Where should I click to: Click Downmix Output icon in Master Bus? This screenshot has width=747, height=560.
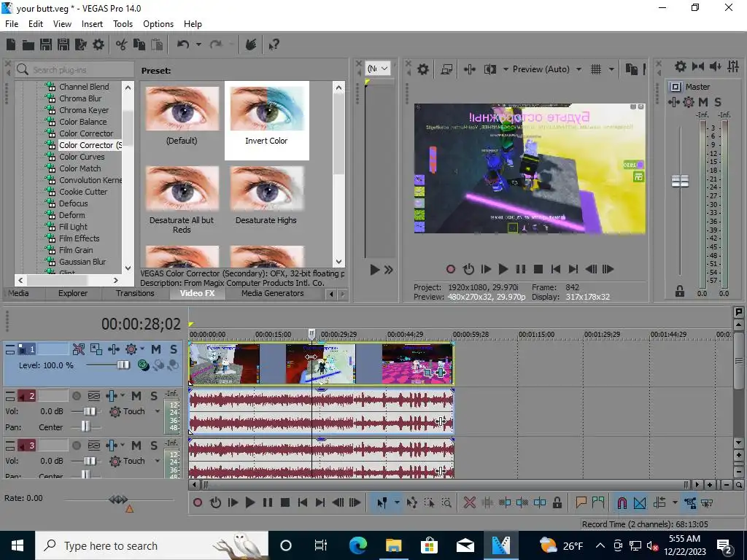coord(698,66)
